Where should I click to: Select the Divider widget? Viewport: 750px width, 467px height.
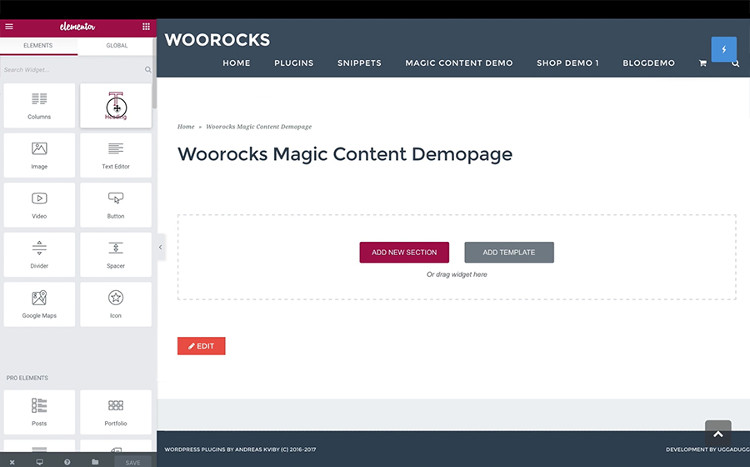(x=39, y=255)
